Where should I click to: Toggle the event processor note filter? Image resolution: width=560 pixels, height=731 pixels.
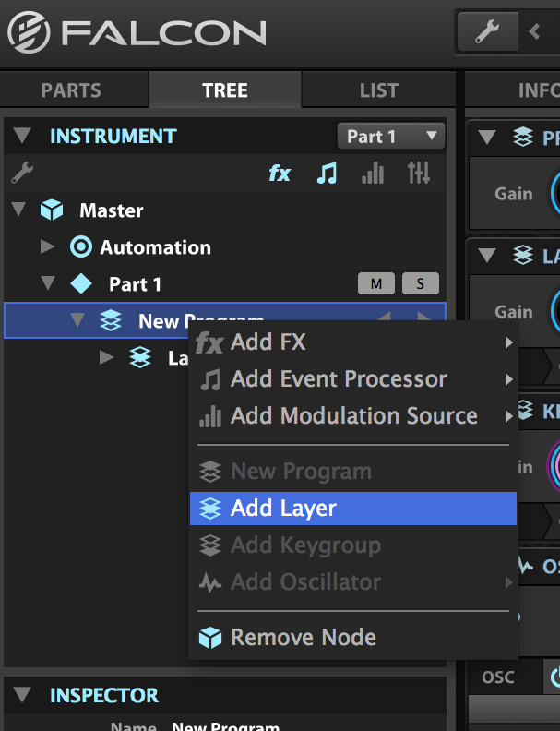pyautogui.click(x=327, y=173)
